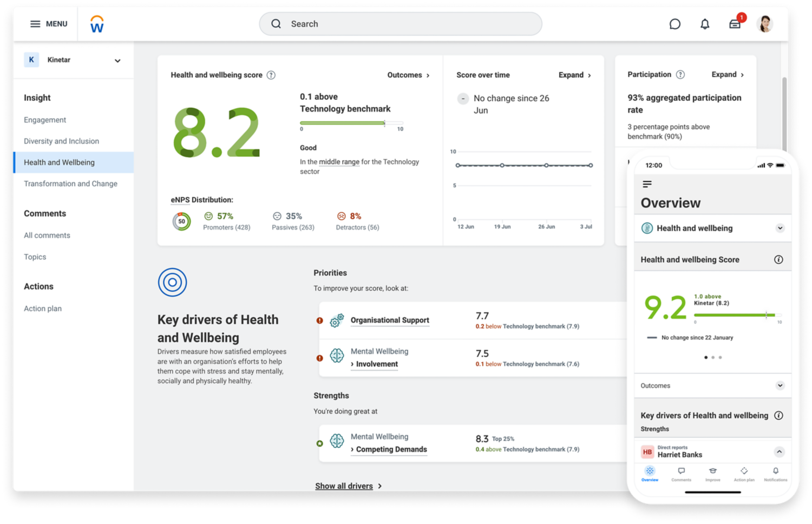Screen dimensions: 812x524
Task: Open chat messages bubble icon
Action: [675, 24]
